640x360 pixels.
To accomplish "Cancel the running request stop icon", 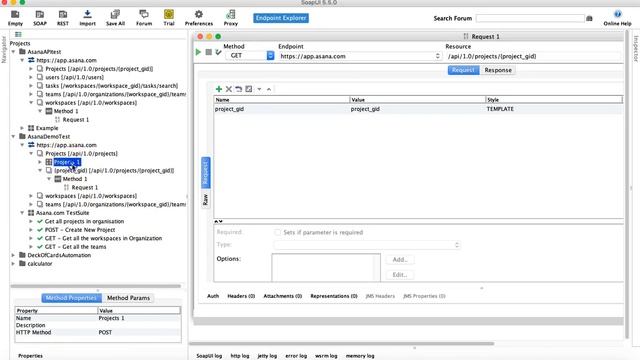I will pos(209,52).
